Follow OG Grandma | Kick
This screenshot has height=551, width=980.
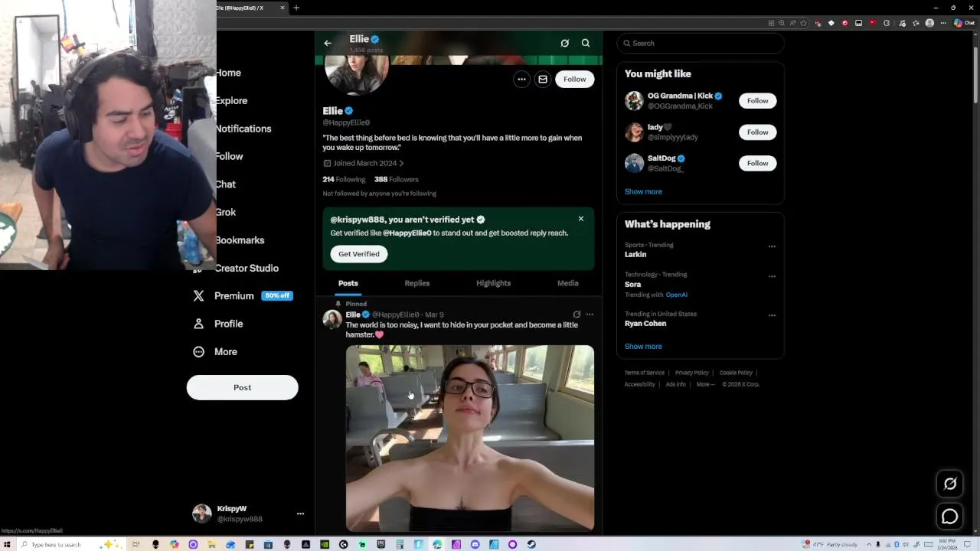click(757, 101)
